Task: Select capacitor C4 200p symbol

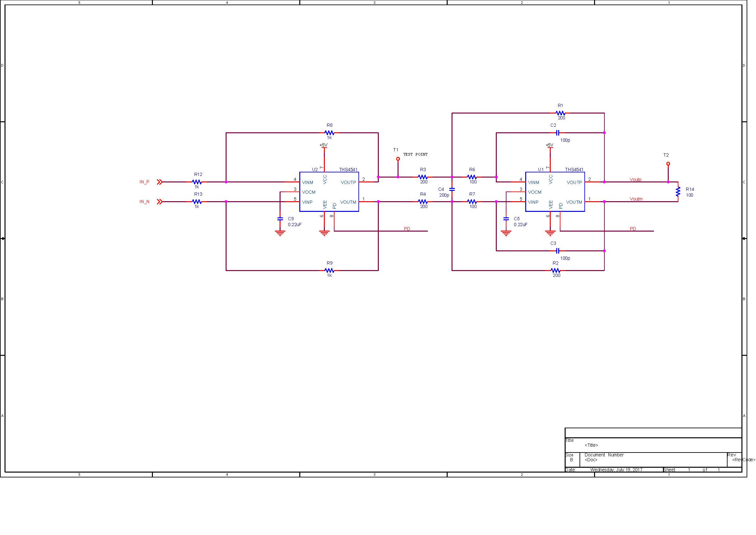Action: (452, 190)
